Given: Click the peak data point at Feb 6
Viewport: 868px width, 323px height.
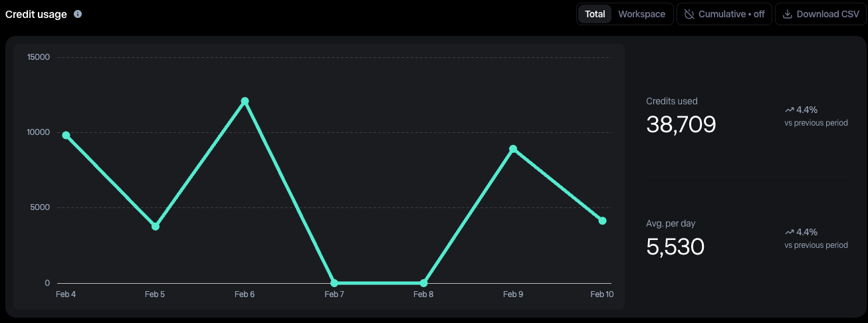Looking at the screenshot, I should [245, 101].
